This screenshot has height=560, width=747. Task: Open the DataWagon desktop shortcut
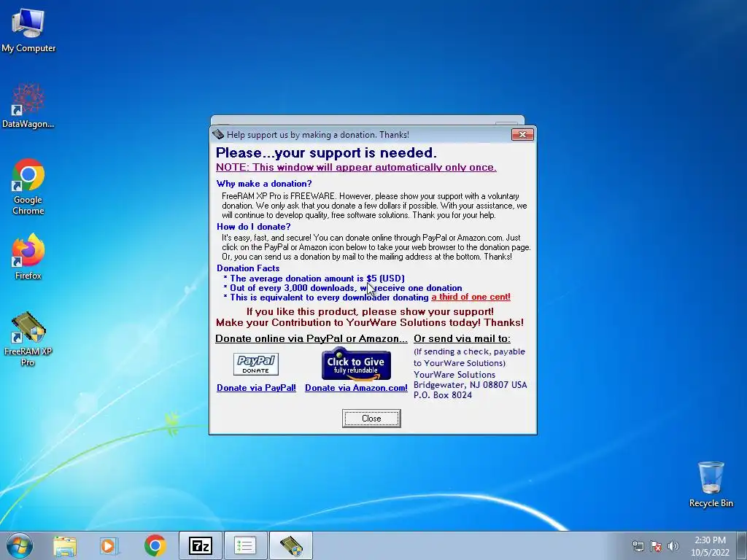coord(28,106)
